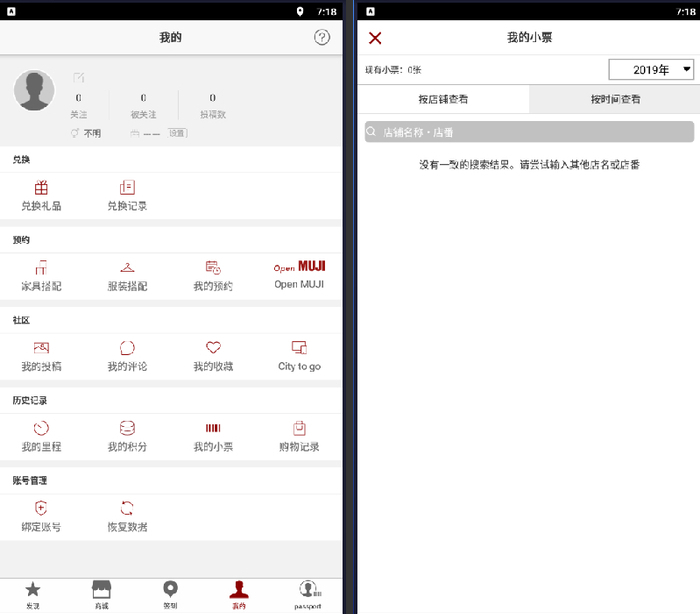
Task: Open 恢复数据 restore data icon
Action: pos(127,508)
